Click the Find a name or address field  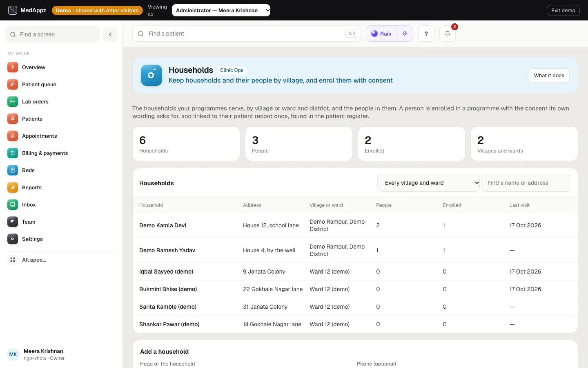[526, 183]
